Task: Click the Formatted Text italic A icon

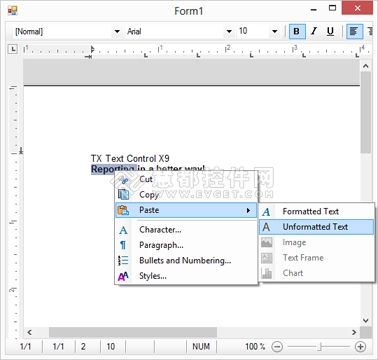Action: click(266, 212)
